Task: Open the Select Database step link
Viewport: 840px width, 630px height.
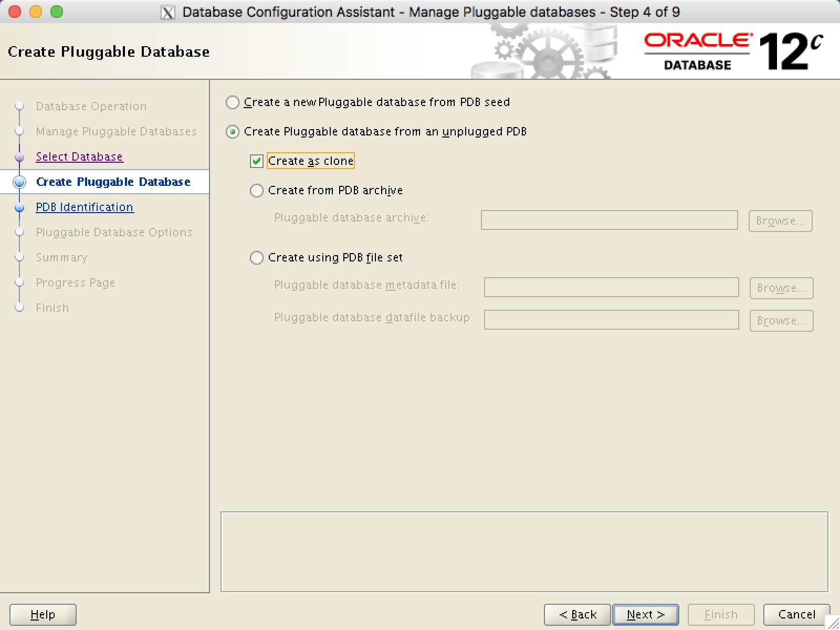Action: (79, 156)
